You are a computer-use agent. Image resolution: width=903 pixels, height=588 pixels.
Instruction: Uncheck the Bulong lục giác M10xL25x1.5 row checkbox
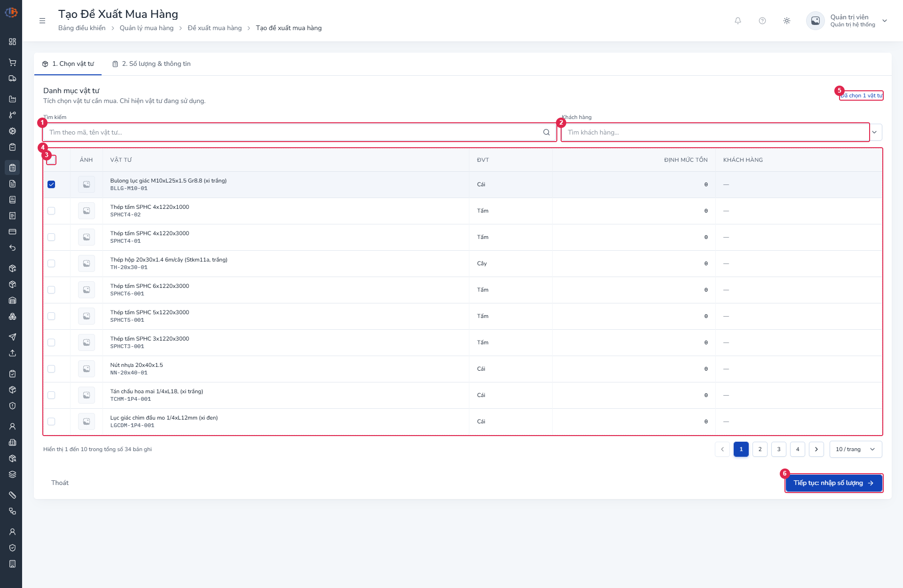[x=51, y=184]
